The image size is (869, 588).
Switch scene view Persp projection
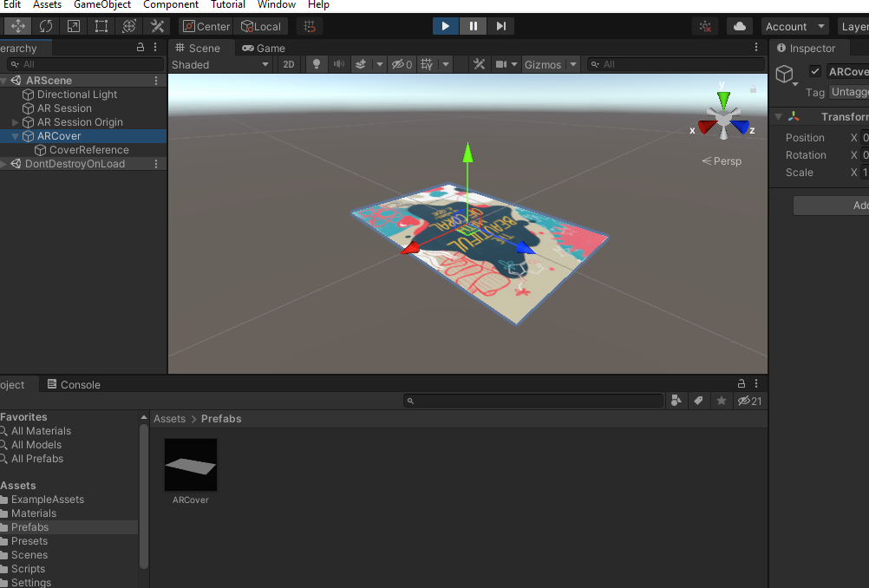point(722,160)
